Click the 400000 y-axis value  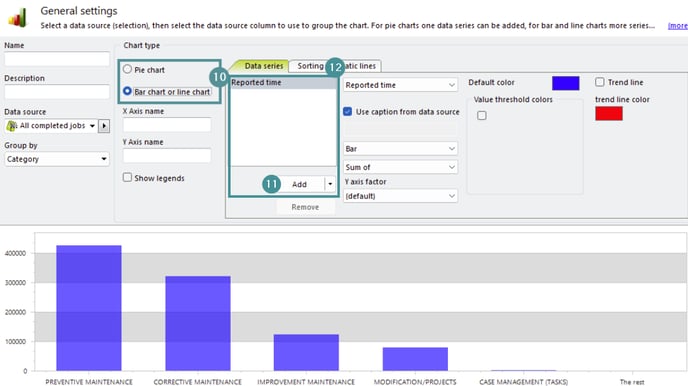pos(15,254)
